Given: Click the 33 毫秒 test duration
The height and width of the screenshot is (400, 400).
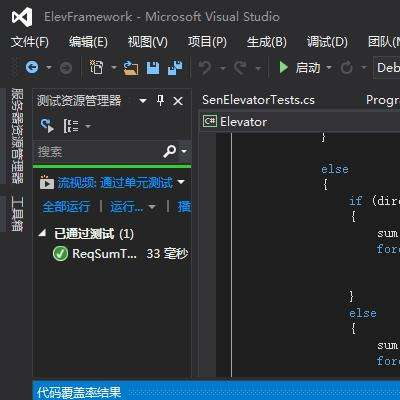Looking at the screenshot, I should click(167, 254).
